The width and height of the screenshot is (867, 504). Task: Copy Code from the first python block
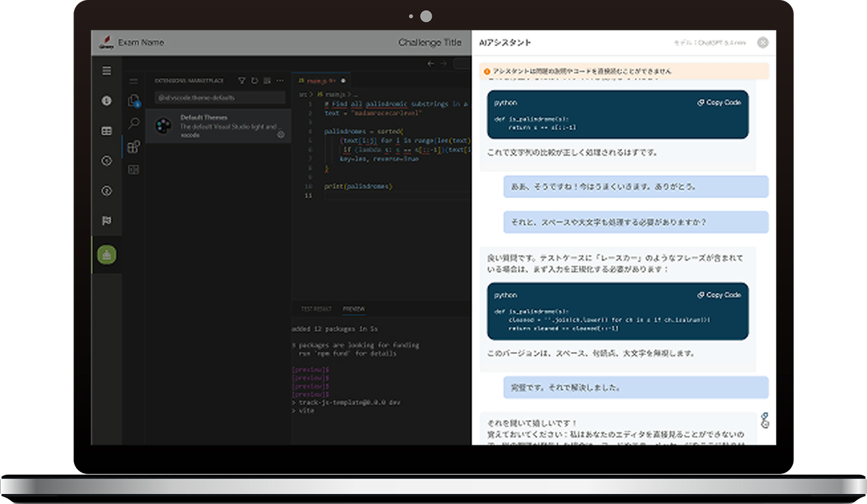click(x=719, y=103)
